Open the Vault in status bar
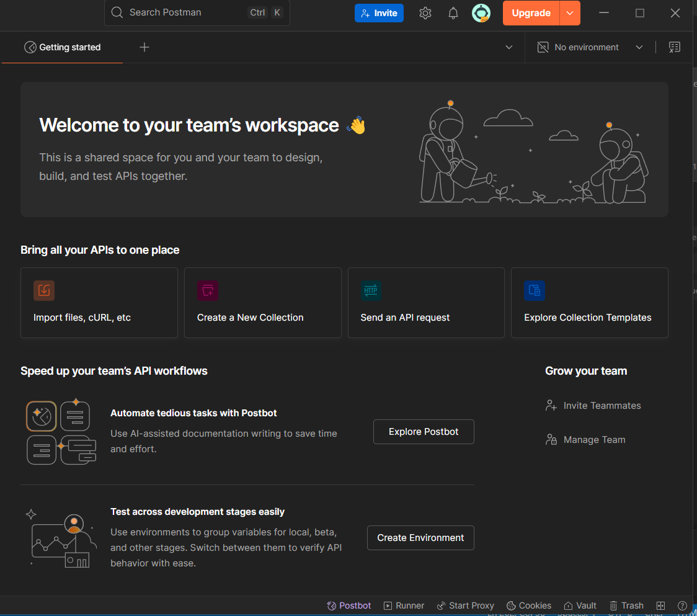697x616 pixels. click(580, 605)
